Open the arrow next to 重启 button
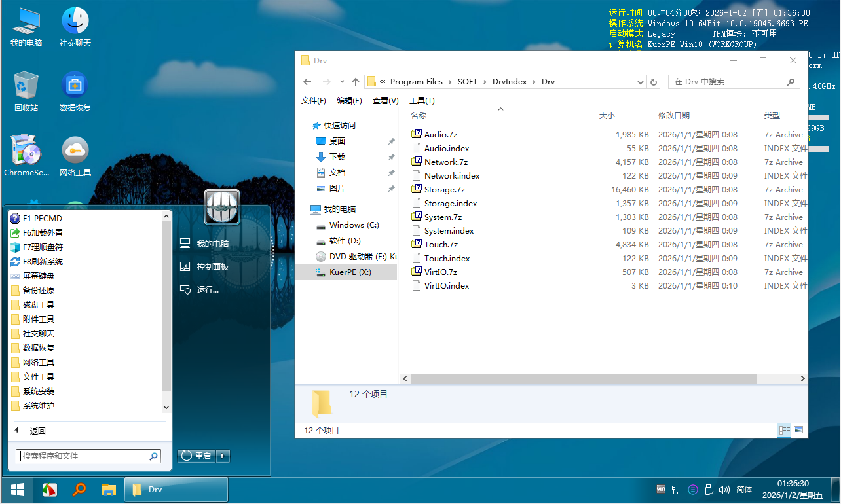Screen dimensions: 841x504 click(223, 456)
